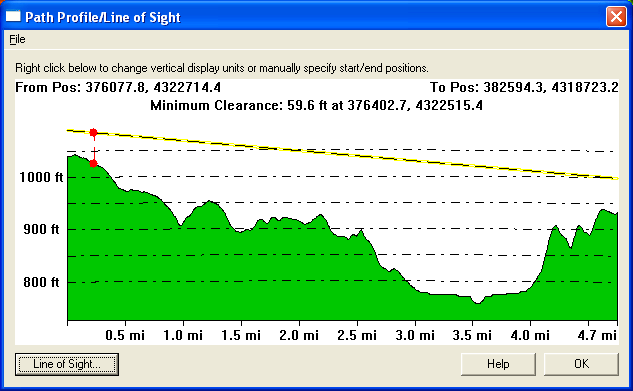Open Help for the path profile

click(498, 364)
